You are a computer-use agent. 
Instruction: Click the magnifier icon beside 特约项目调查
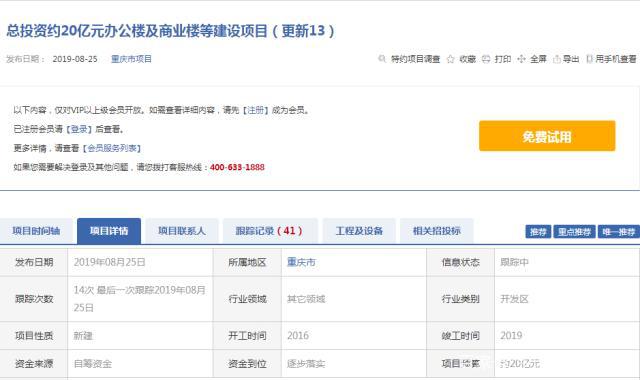point(382,59)
